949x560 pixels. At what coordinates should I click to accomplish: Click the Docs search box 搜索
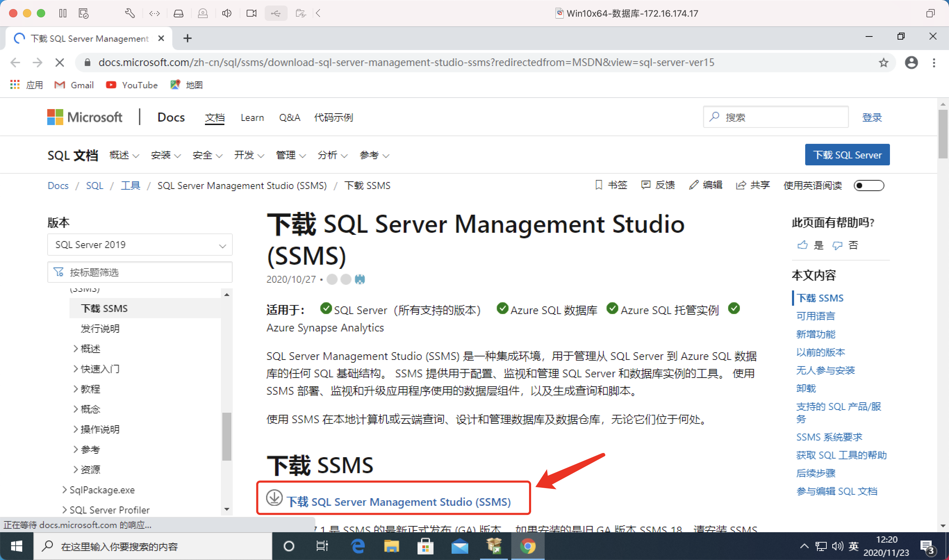776,117
